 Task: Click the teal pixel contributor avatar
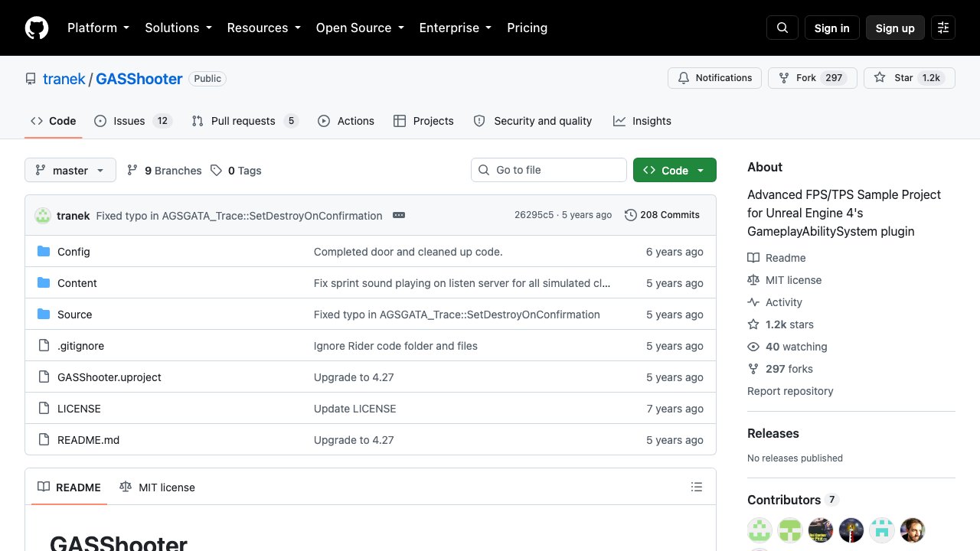(882, 530)
